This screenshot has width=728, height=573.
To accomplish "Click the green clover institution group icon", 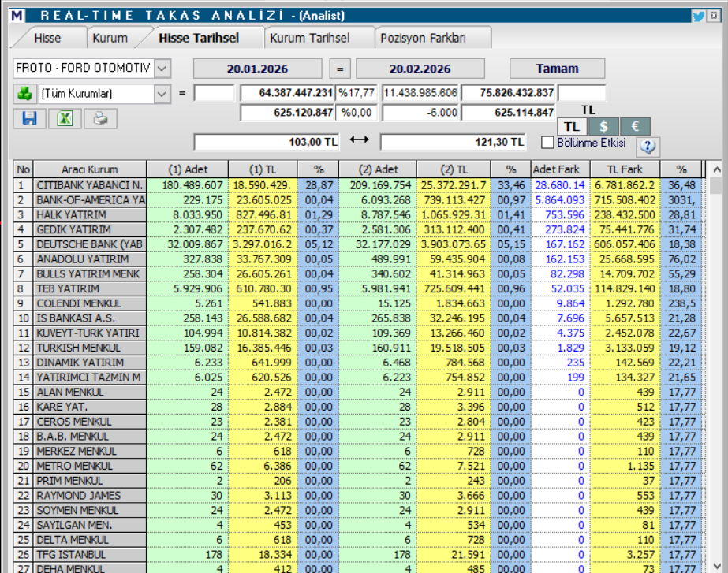I will [x=24, y=94].
